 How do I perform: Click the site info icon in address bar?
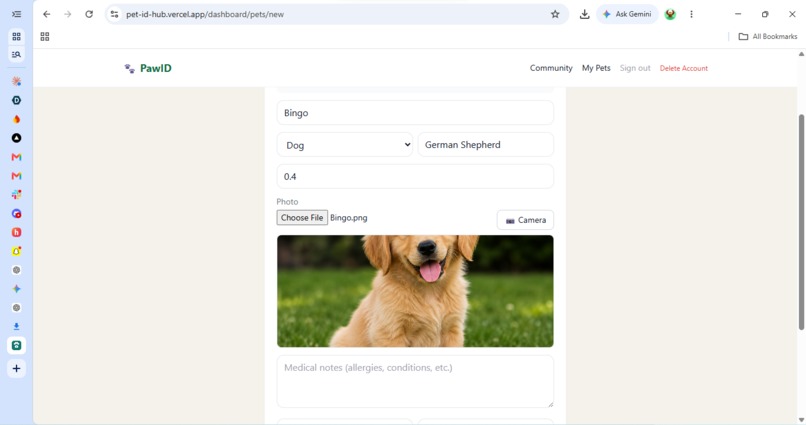coord(115,14)
